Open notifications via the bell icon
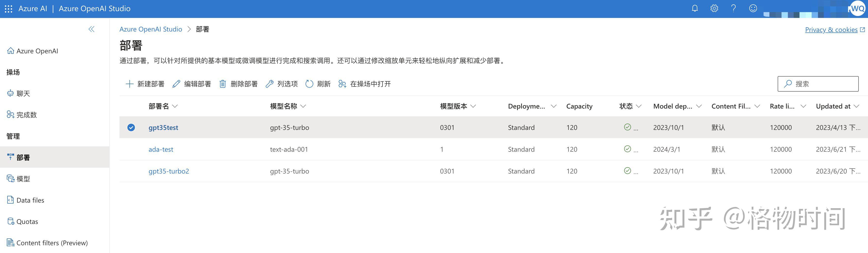 click(694, 8)
